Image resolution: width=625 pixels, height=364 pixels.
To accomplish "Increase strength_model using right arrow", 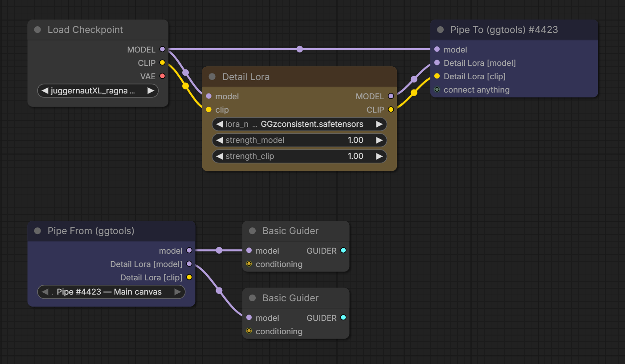I will (379, 140).
